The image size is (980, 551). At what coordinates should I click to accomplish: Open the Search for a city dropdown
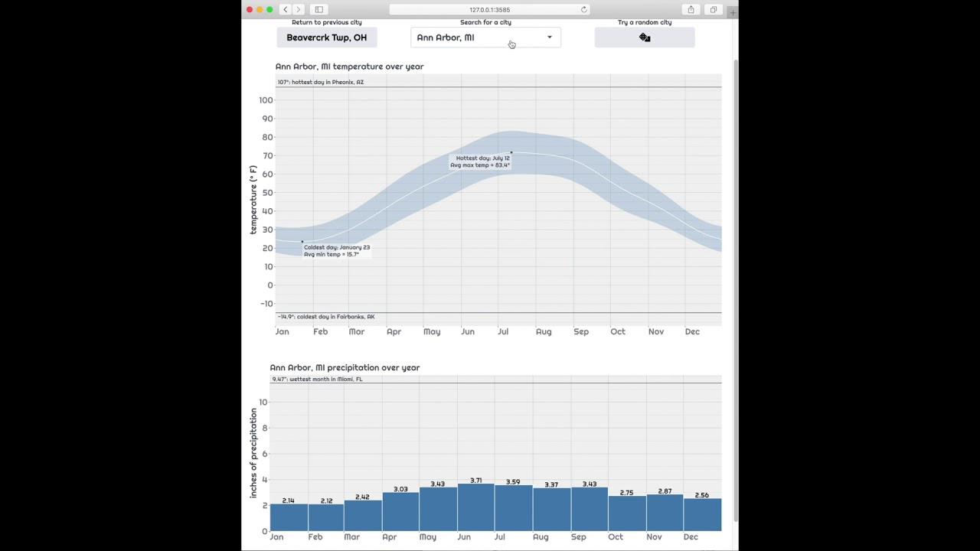[x=485, y=37]
